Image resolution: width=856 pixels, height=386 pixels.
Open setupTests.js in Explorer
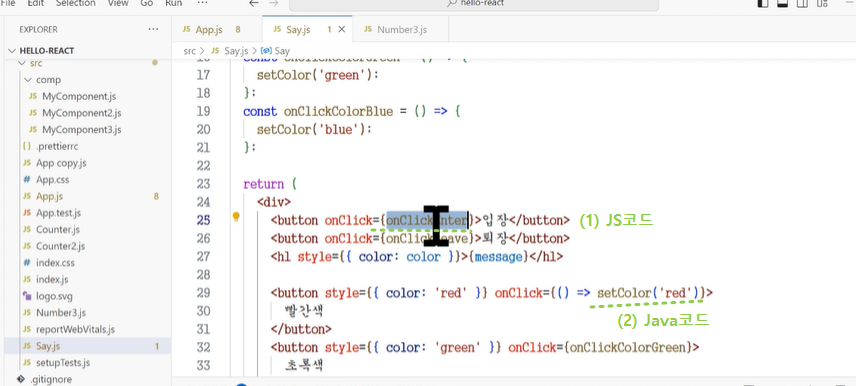tap(63, 363)
